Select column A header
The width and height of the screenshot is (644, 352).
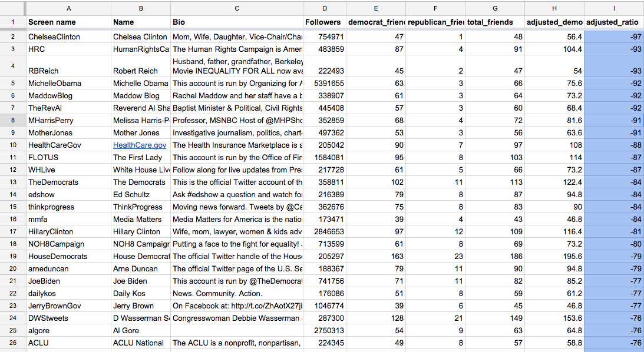(x=68, y=8)
